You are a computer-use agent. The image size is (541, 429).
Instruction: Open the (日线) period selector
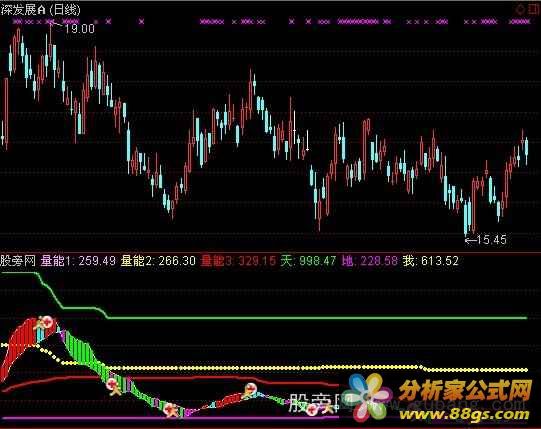[65, 10]
